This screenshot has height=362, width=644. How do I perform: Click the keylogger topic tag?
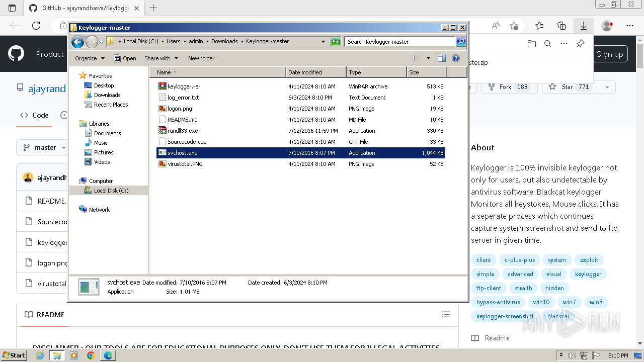click(x=588, y=274)
